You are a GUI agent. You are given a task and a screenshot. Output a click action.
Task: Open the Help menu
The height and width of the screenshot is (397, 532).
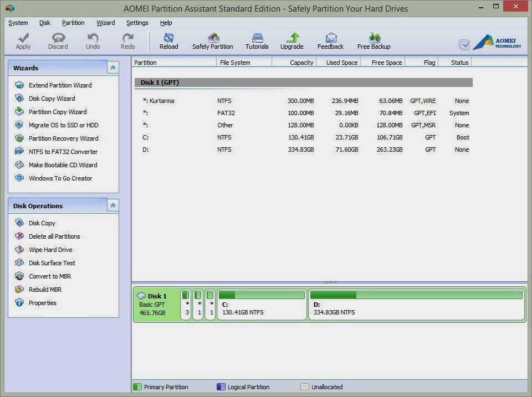[166, 23]
